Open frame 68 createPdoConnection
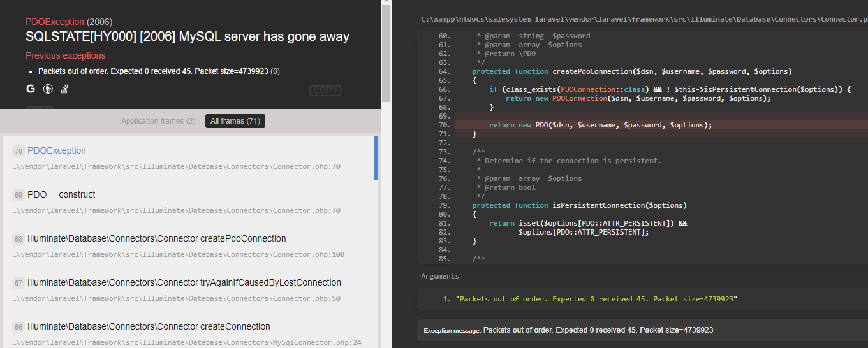The height and width of the screenshot is (348, 868). pos(156,238)
